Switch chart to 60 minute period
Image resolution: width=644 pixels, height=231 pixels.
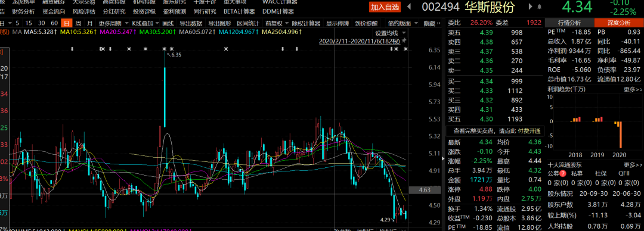click(54, 23)
